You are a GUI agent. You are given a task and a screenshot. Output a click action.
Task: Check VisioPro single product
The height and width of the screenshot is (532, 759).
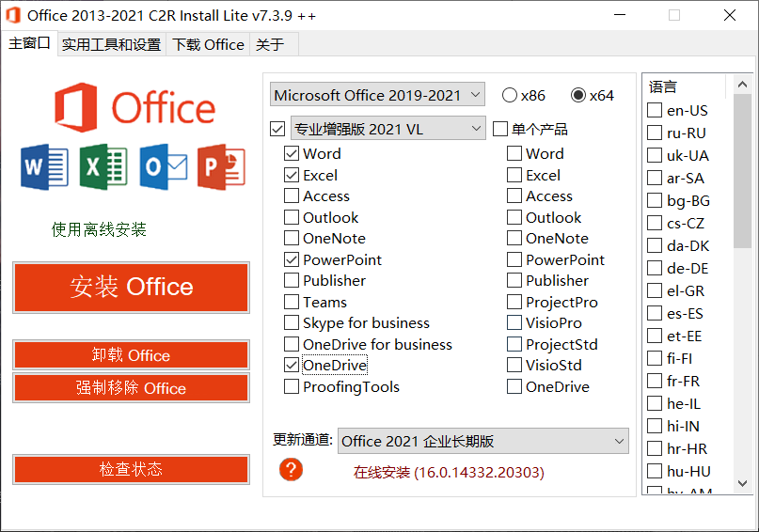[514, 322]
